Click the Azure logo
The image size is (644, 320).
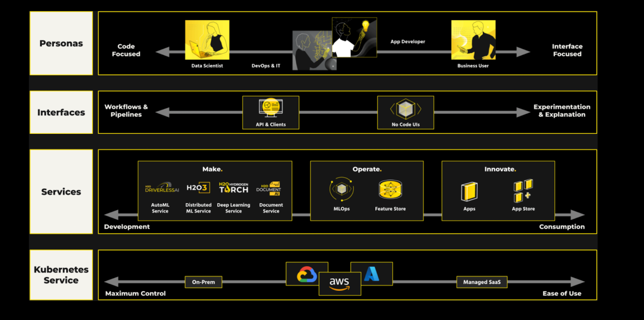coord(372,274)
